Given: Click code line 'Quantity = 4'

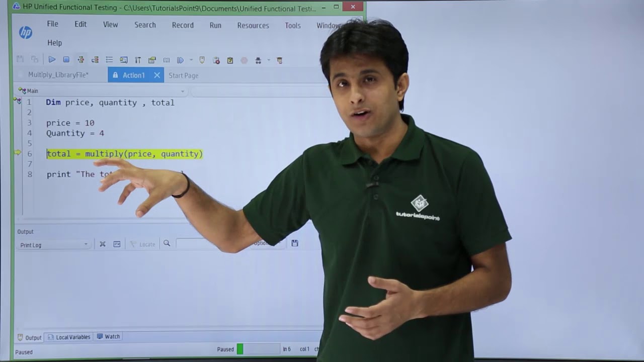Looking at the screenshot, I should [75, 133].
